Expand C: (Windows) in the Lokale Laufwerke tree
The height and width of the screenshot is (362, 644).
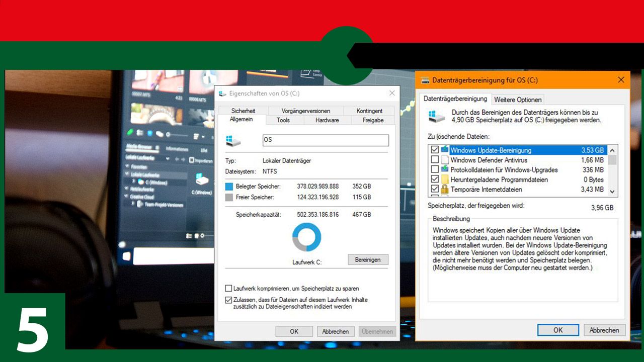[133, 180]
